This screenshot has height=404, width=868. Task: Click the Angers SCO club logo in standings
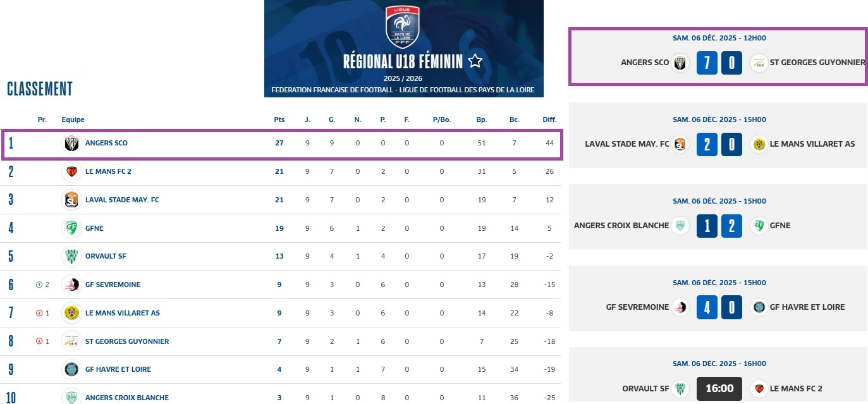[72, 144]
